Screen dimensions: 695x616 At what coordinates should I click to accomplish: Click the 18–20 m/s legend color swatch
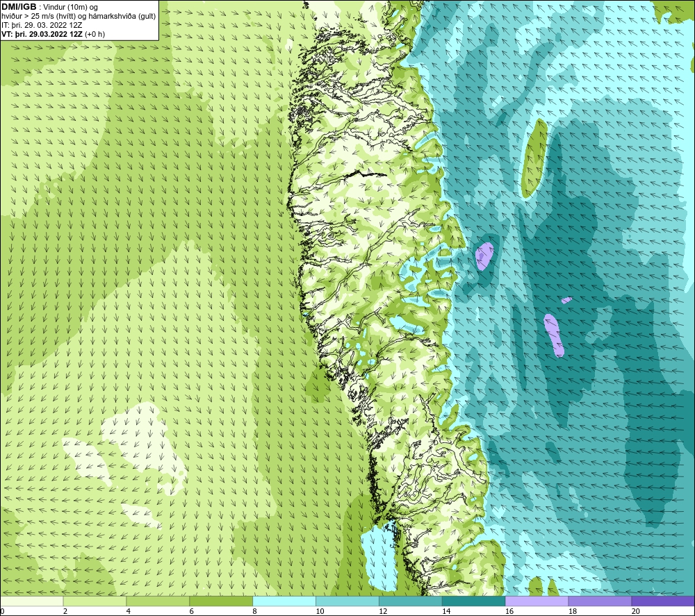coord(600,601)
